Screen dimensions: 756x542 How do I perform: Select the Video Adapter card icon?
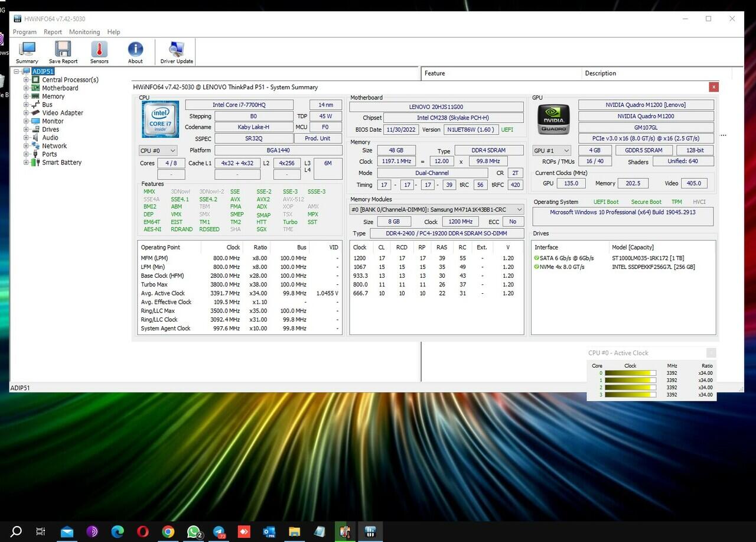(35, 113)
